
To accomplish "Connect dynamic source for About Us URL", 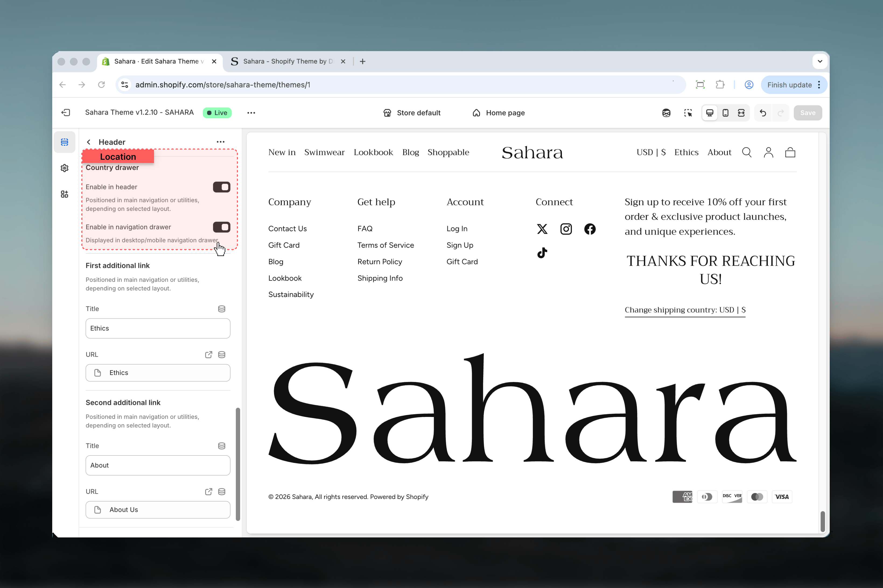I will pyautogui.click(x=221, y=491).
